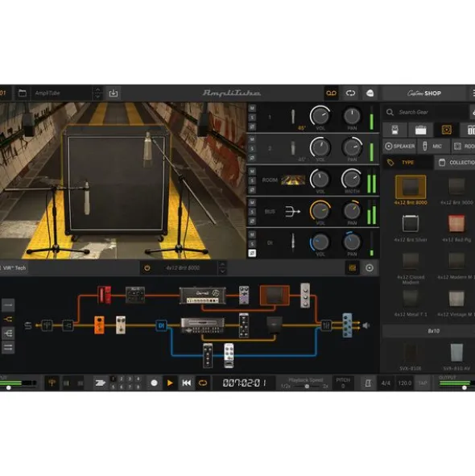Mute mic channel 2
The width and height of the screenshot is (475, 476).
[252, 139]
